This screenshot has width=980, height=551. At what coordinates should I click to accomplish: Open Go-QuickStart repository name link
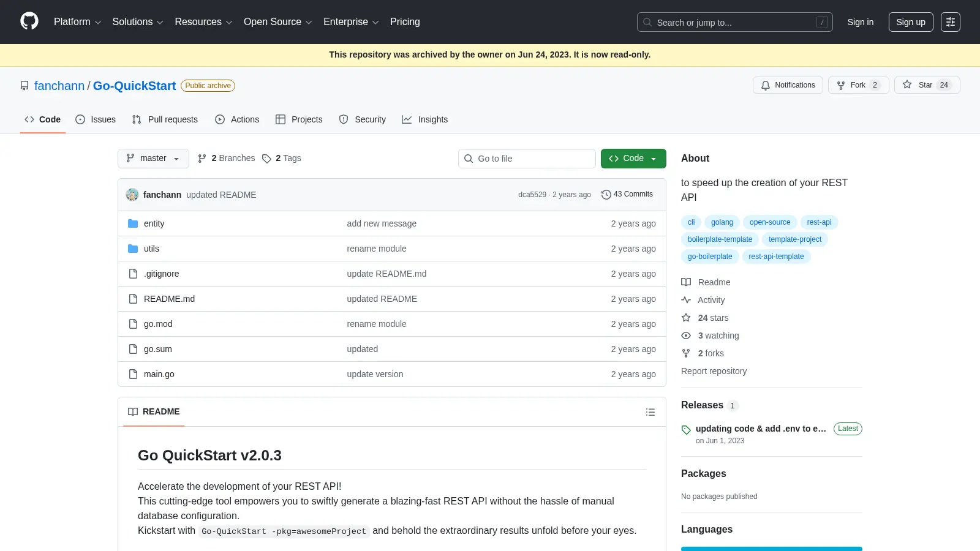[134, 86]
